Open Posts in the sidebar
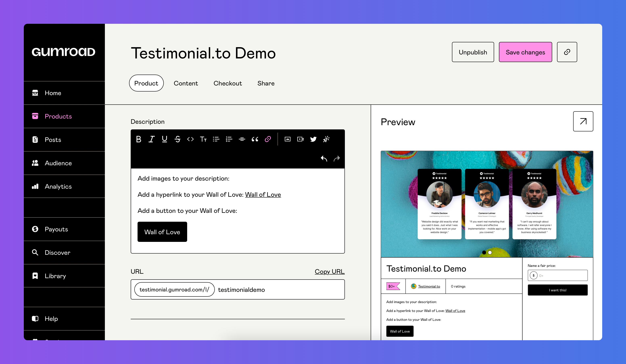Image resolution: width=626 pixels, height=364 pixels. (64, 139)
